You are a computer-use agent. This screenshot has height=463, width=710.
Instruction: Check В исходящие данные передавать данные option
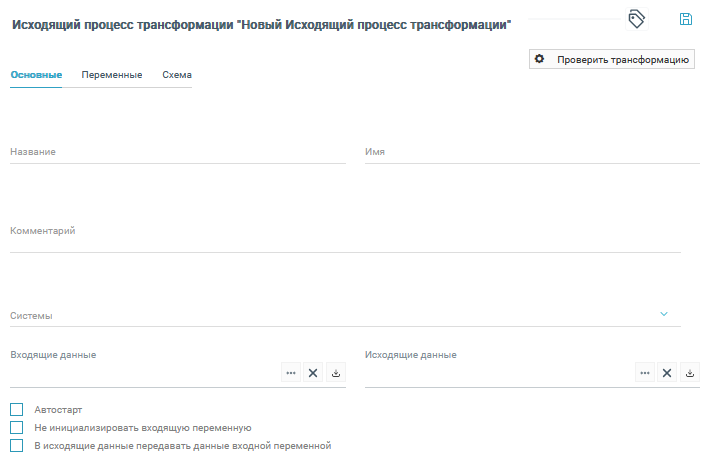click(16, 446)
